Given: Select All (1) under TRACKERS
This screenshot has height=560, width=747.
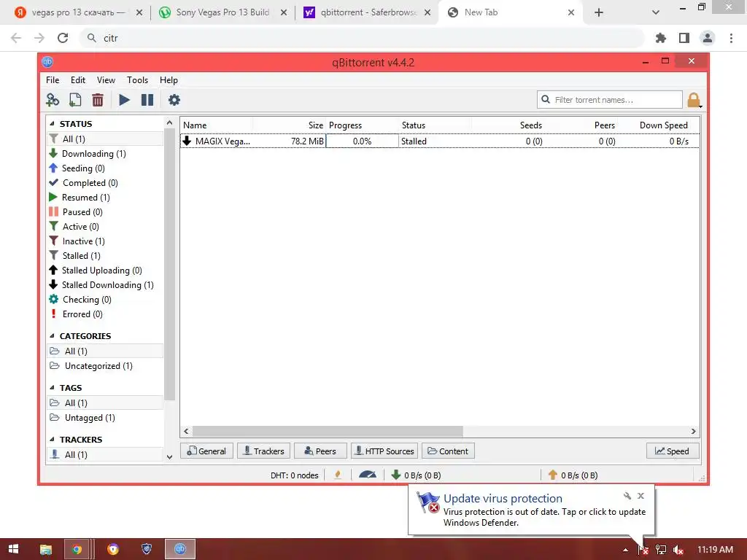Looking at the screenshot, I should click(105, 455).
